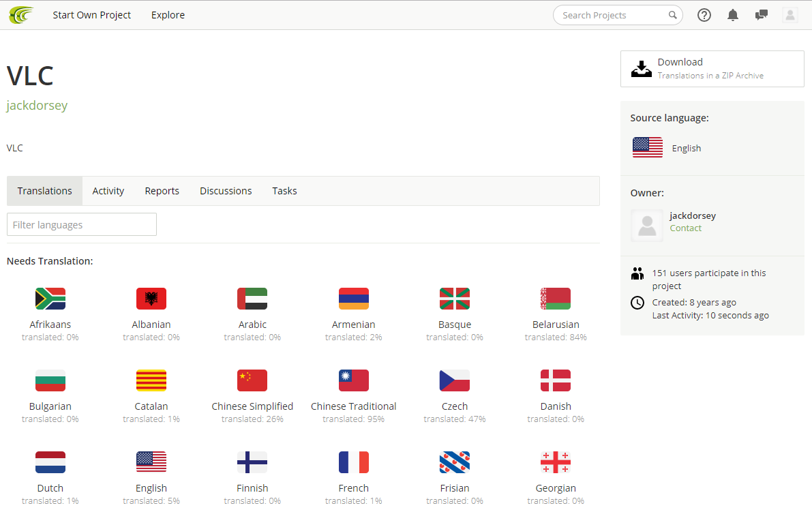Click the Georgian flag icon
Screen dimensions: 812x525
click(x=556, y=462)
